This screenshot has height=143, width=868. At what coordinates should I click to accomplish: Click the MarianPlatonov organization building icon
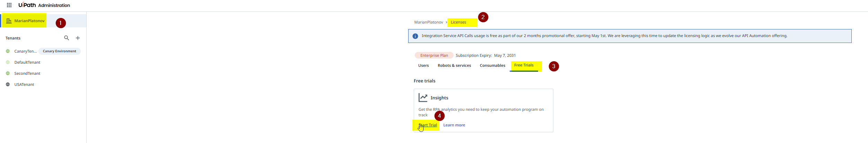pos(9,21)
